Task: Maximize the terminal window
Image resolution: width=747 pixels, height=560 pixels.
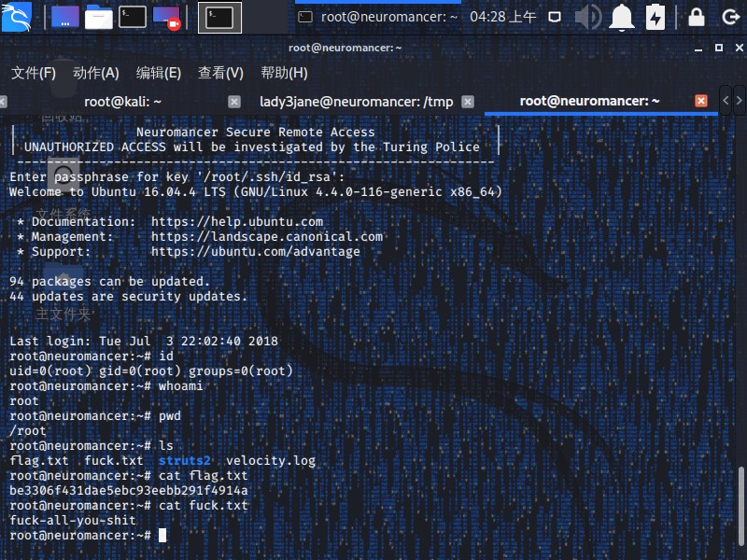Action: 719,48
